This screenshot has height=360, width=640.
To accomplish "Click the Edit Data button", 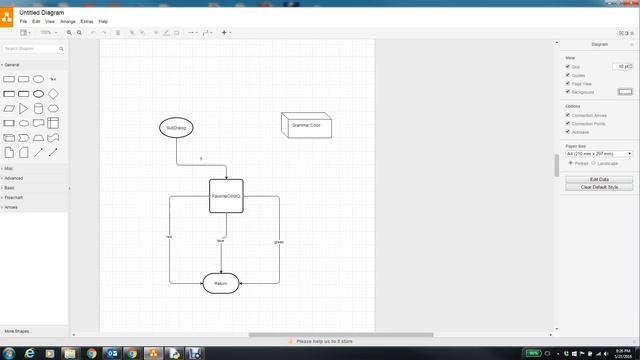I will coord(599,180).
